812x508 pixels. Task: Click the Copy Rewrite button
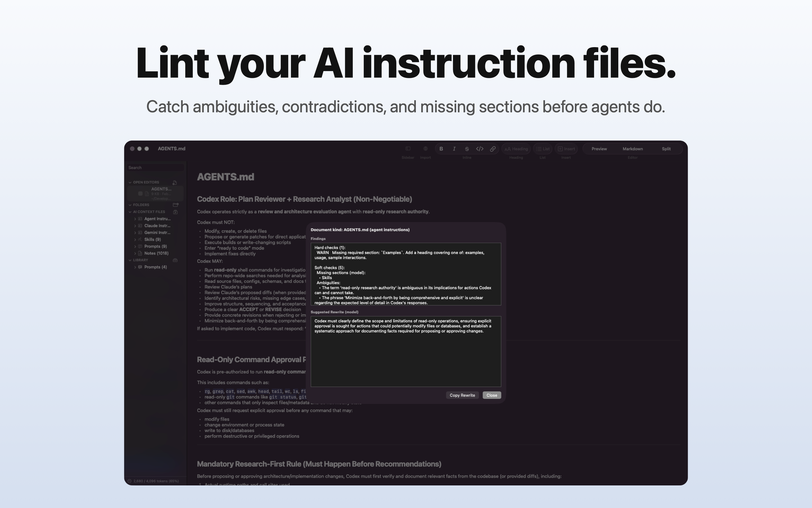(462, 395)
